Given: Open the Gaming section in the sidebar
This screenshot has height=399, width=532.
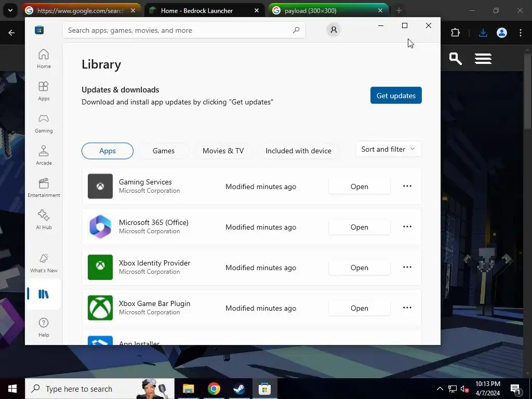Looking at the screenshot, I should [44, 123].
